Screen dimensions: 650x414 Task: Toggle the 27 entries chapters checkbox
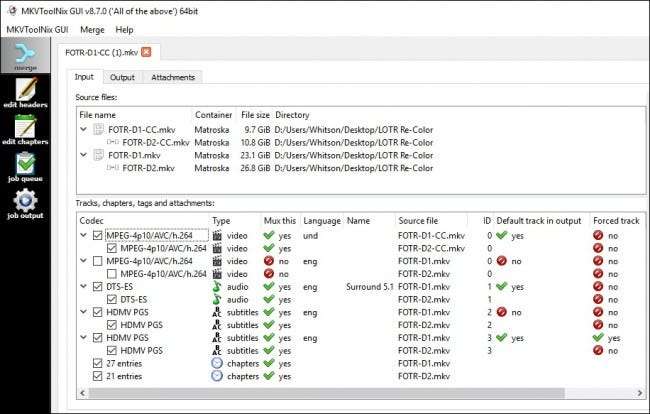pyautogui.click(x=97, y=363)
